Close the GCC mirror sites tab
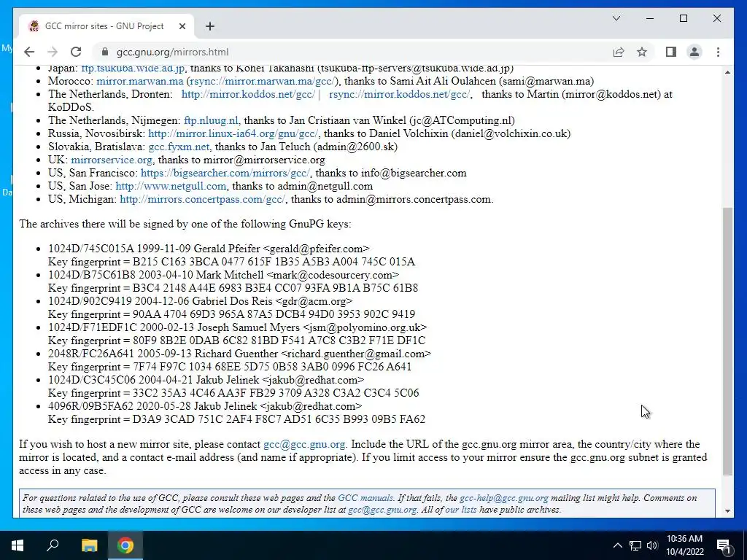The height and width of the screenshot is (560, 747). tap(182, 26)
